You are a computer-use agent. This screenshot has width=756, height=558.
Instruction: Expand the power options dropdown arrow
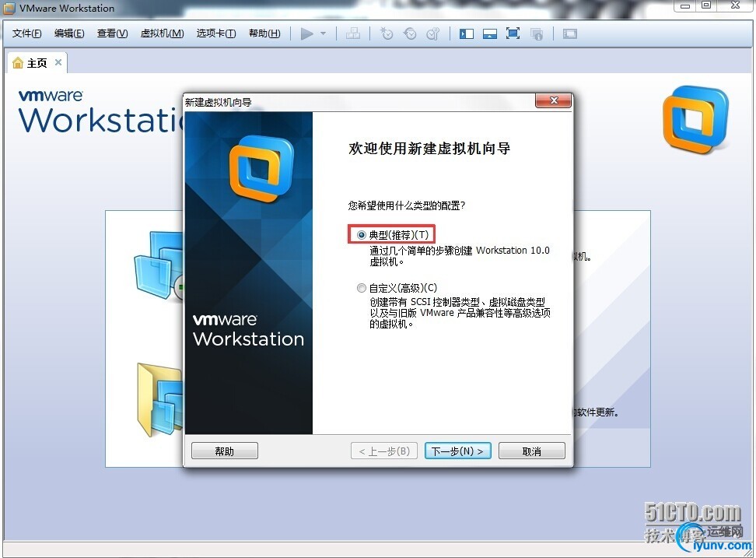click(x=323, y=33)
